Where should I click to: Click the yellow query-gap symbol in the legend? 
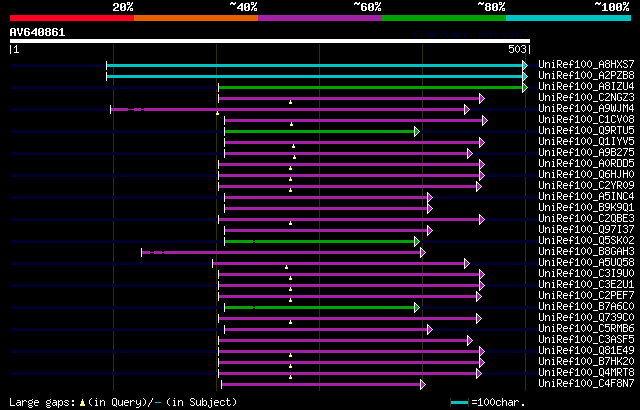point(82,403)
